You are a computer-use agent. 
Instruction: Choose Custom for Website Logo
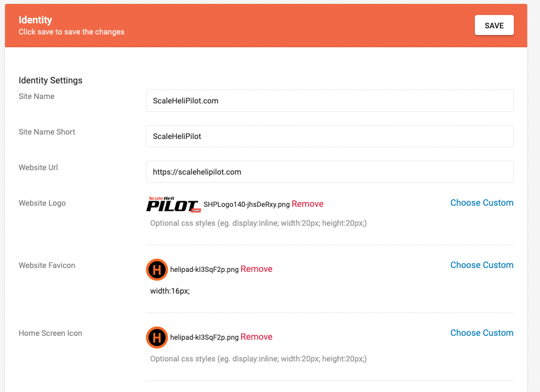coord(482,203)
